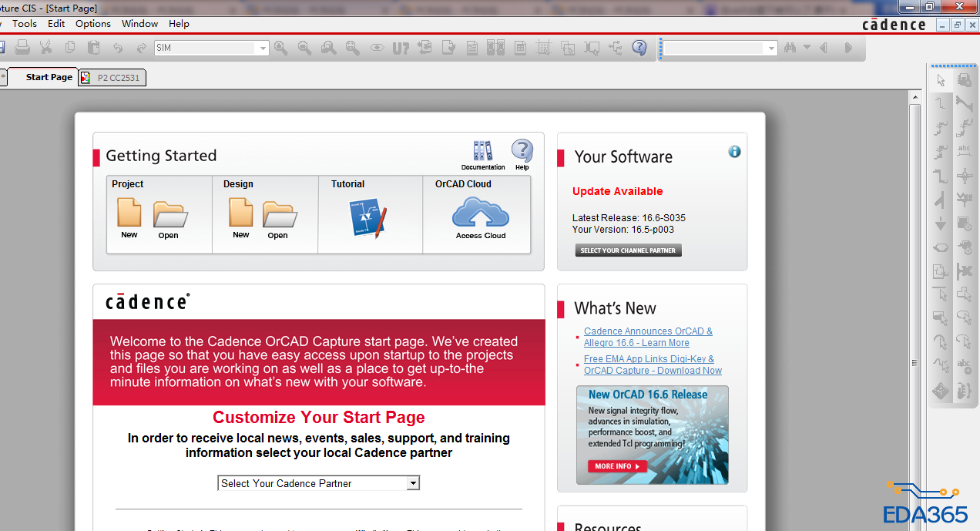Click the Update Available text

click(617, 191)
